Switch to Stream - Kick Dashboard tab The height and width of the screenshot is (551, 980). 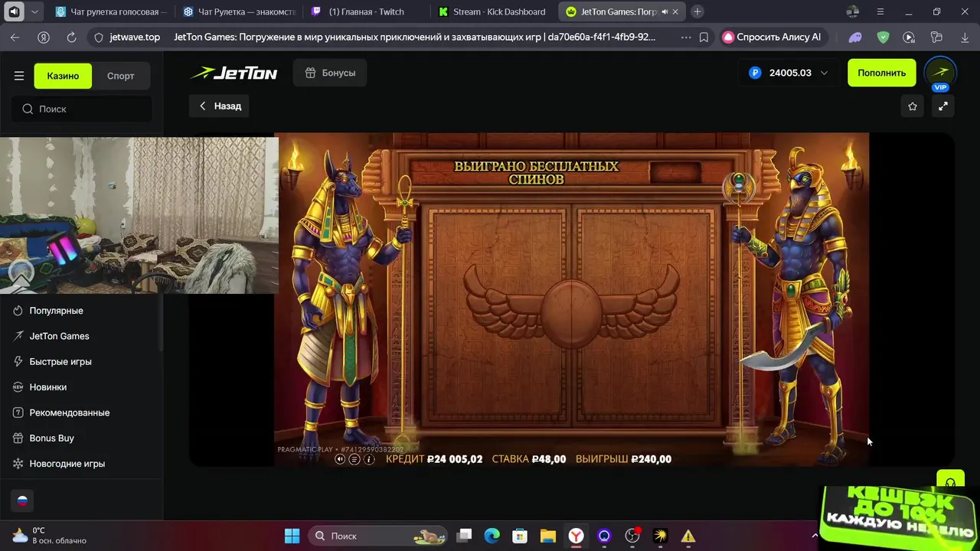click(495, 11)
